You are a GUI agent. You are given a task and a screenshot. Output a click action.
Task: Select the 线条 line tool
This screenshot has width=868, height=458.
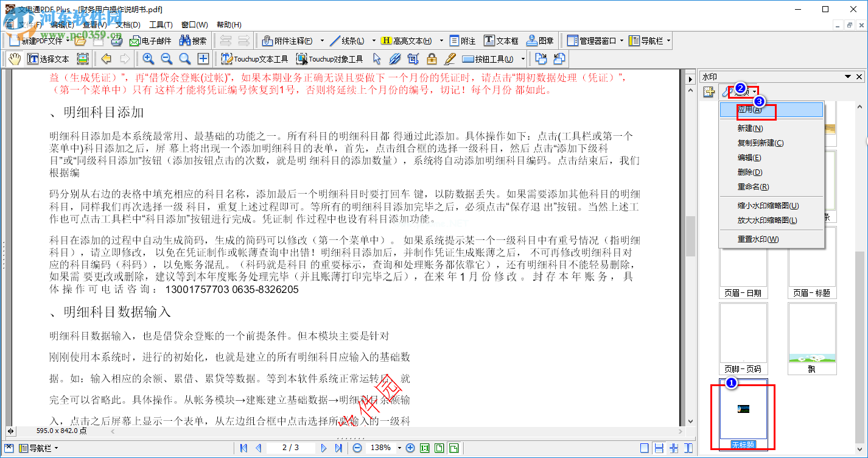346,41
